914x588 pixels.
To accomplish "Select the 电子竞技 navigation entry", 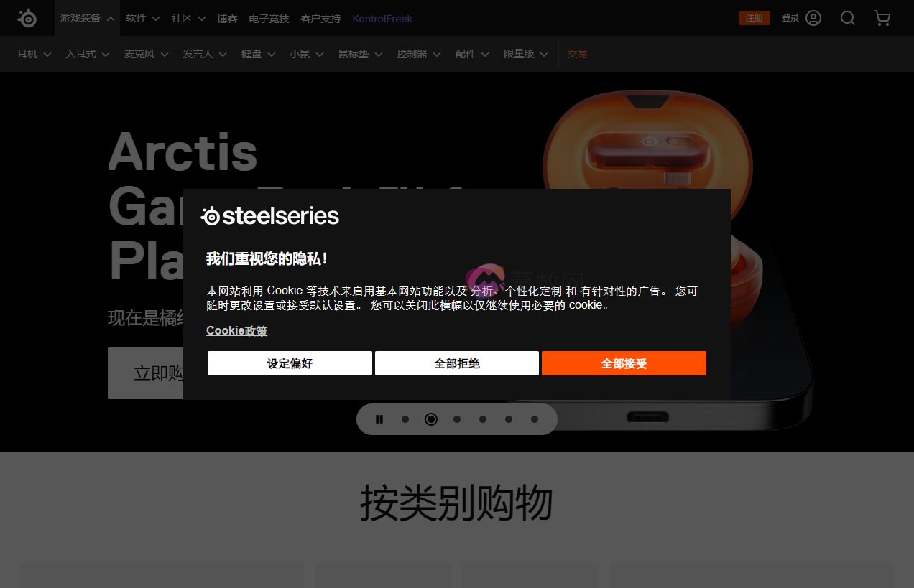I will point(269,19).
